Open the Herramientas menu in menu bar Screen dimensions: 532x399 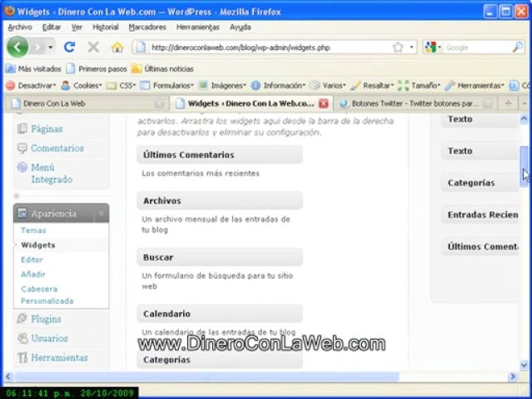198,27
